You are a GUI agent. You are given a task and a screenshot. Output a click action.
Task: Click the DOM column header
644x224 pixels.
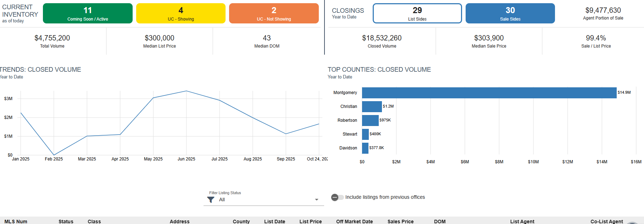pyautogui.click(x=440, y=221)
